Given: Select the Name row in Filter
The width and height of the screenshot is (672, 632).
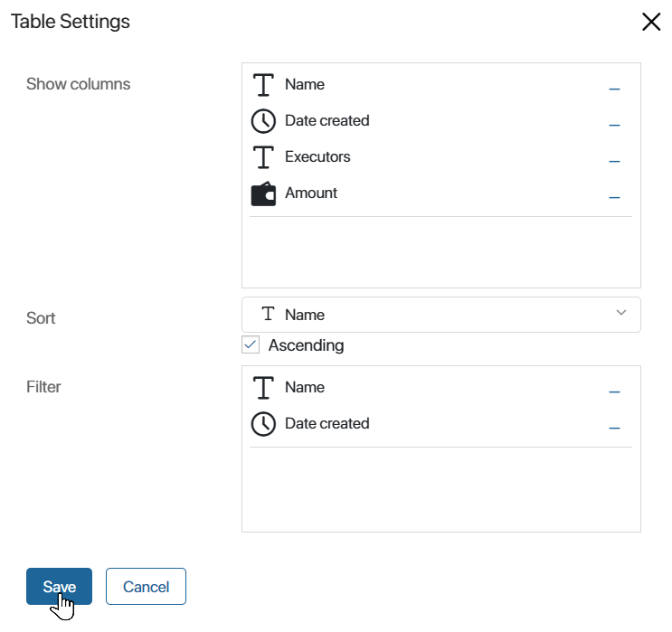Looking at the screenshot, I should click(441, 387).
